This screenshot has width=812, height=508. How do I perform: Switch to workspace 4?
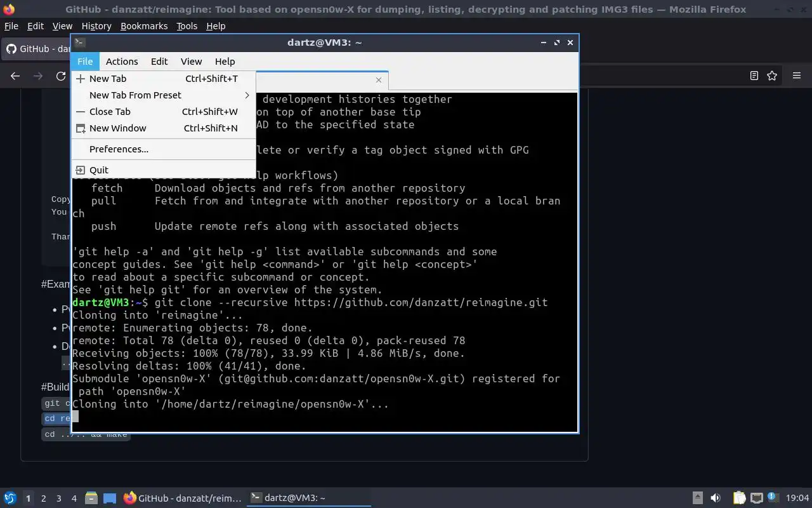pyautogui.click(x=74, y=498)
